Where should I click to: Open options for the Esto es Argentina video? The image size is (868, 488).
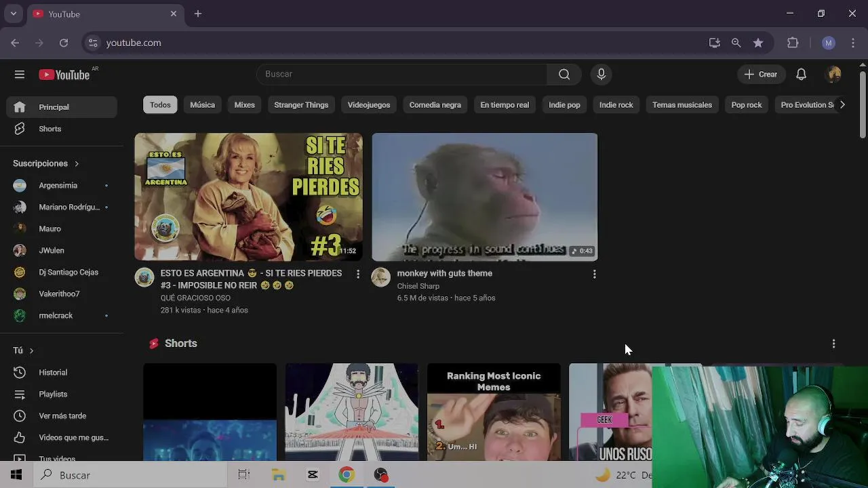pos(358,274)
